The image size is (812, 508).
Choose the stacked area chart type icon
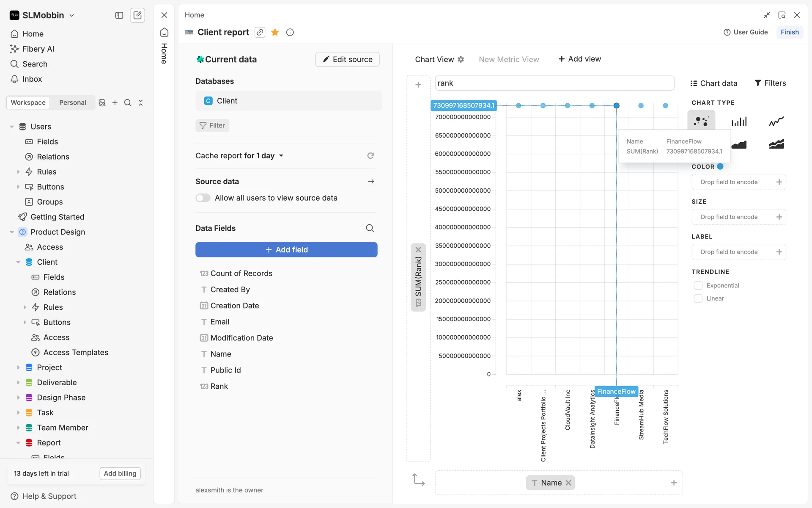coord(776,144)
